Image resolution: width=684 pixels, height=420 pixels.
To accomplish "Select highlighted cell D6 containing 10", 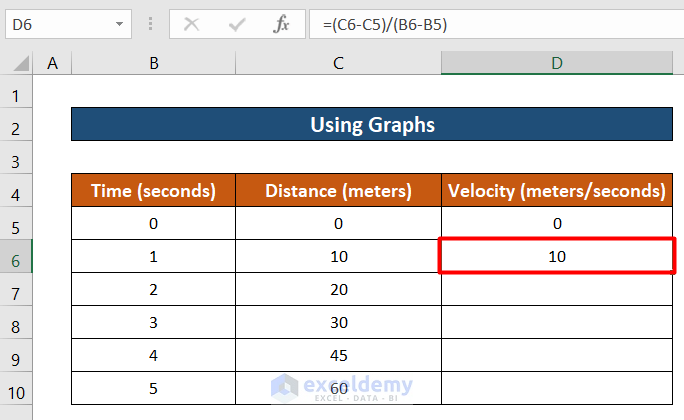I will coord(556,257).
